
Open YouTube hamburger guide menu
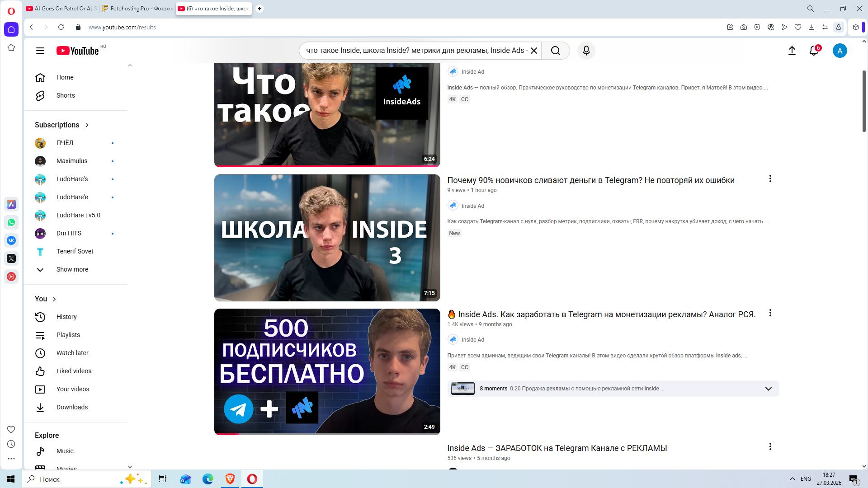coord(40,51)
